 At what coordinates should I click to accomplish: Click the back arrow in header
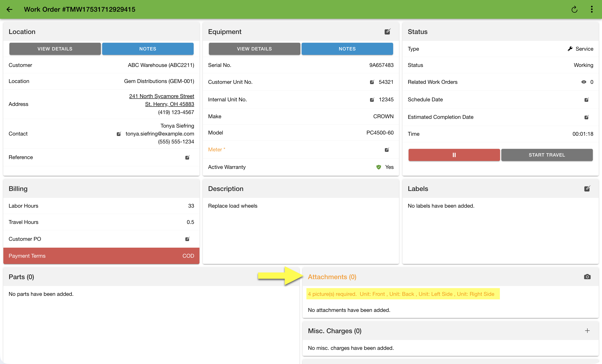click(9, 9)
